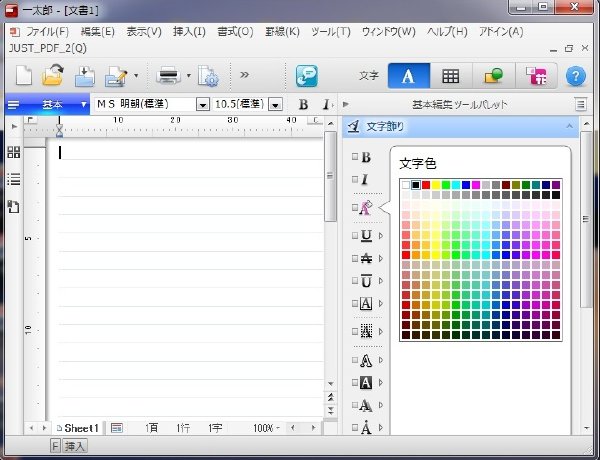Viewport: 600px width, 460px height.
Task: Switch to the Sheet1 tab
Action: [78, 428]
